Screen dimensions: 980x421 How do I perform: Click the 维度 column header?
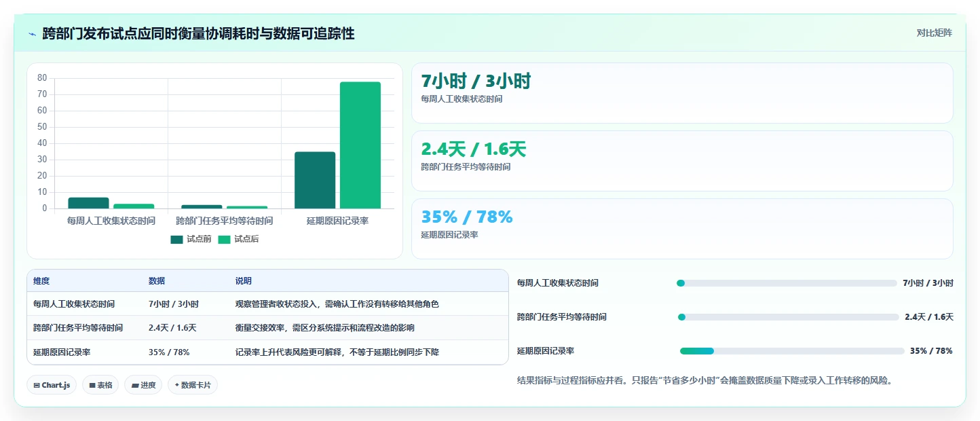coord(41,281)
